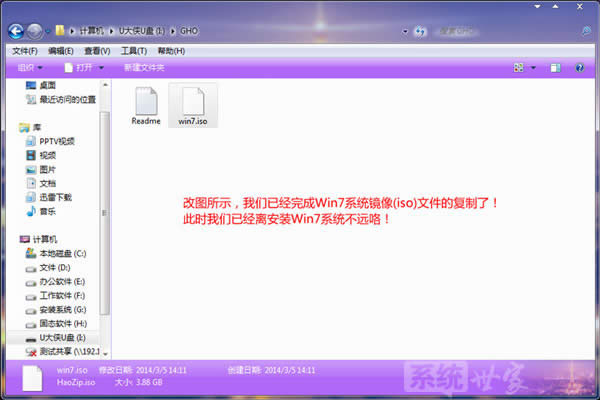Click GHO in the address breadcrumb

pyautogui.click(x=189, y=31)
